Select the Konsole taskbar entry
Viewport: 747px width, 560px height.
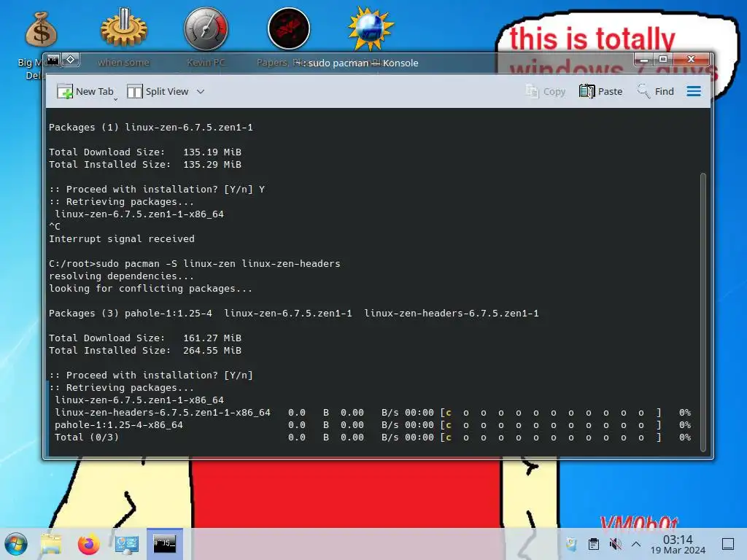pos(164,544)
